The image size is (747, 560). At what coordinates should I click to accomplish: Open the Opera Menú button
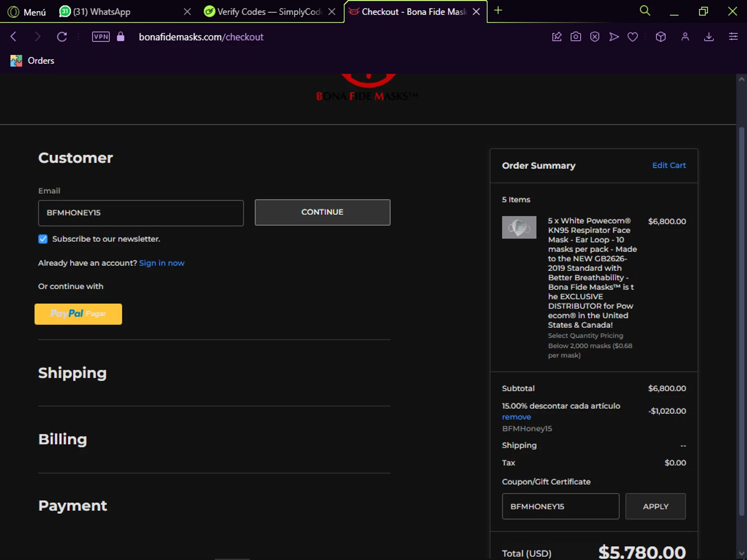[x=27, y=11]
